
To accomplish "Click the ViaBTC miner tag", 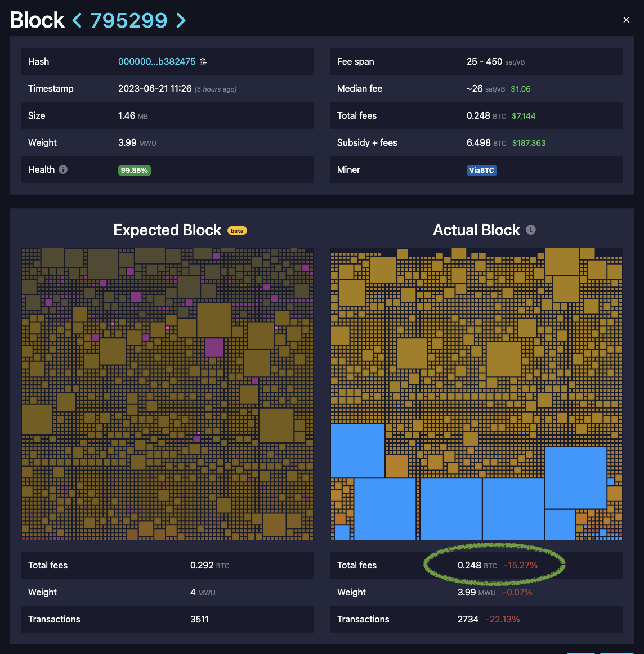I will pyautogui.click(x=482, y=170).
